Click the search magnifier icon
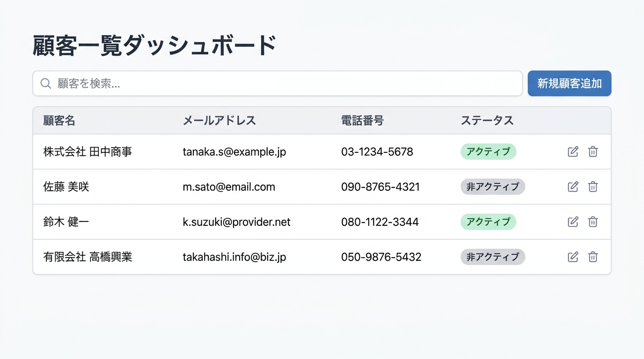 (x=46, y=84)
